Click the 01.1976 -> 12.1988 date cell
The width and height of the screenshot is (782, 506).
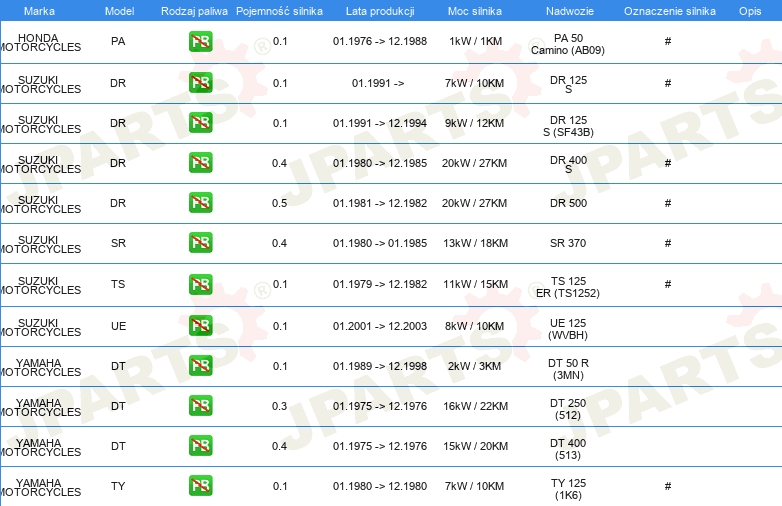point(380,41)
